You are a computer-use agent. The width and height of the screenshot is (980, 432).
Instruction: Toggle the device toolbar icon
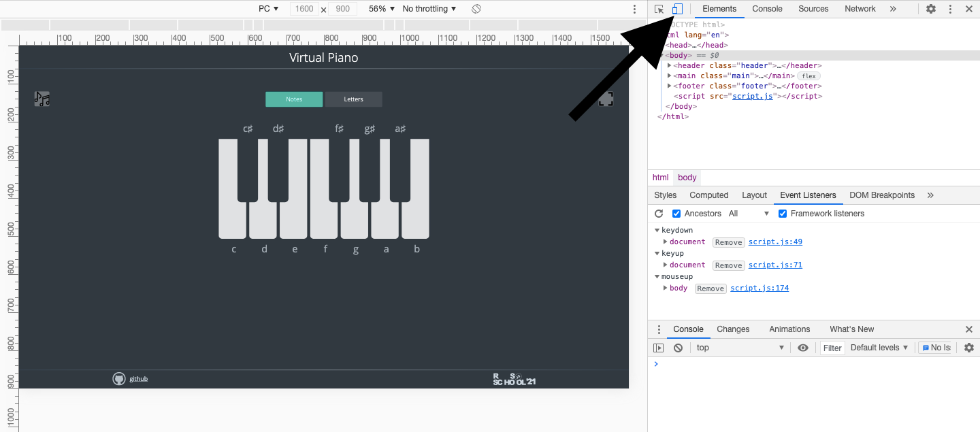point(676,9)
